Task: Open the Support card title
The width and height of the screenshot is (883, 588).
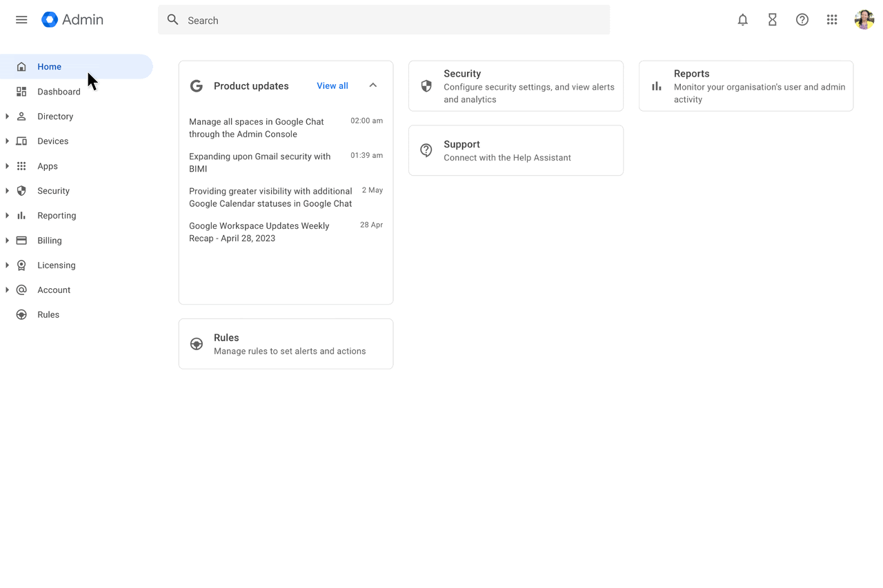Action: click(x=462, y=145)
